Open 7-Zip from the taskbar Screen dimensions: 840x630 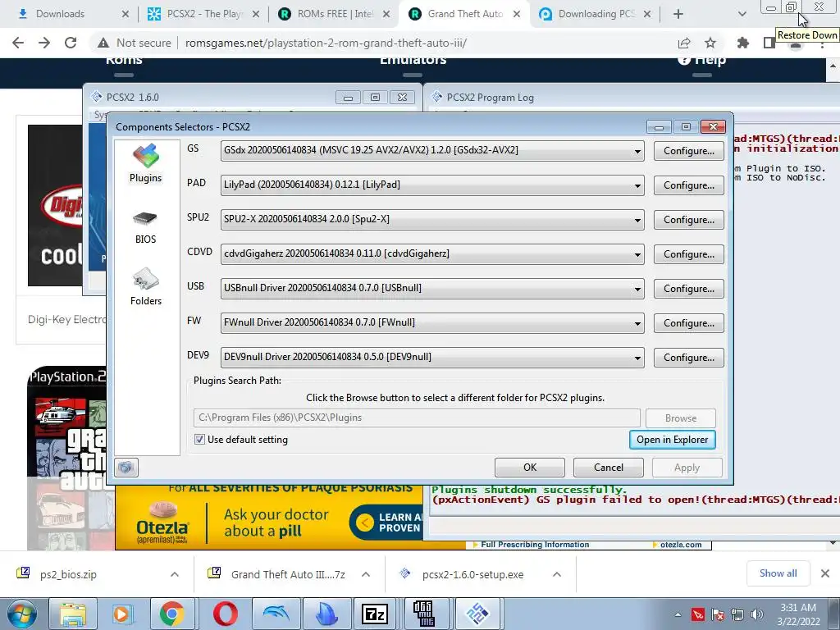(375, 614)
